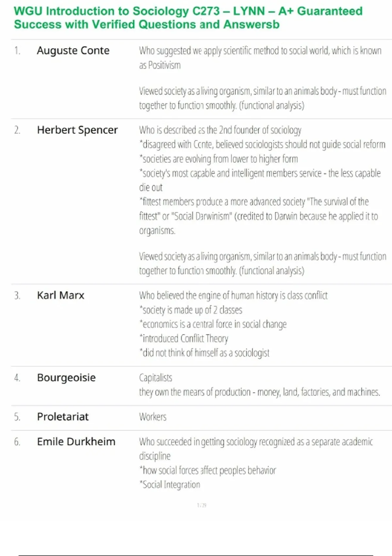Select 'did not think of himself as a sociologist'
This screenshot has height=556, width=392.
[x=204, y=353]
